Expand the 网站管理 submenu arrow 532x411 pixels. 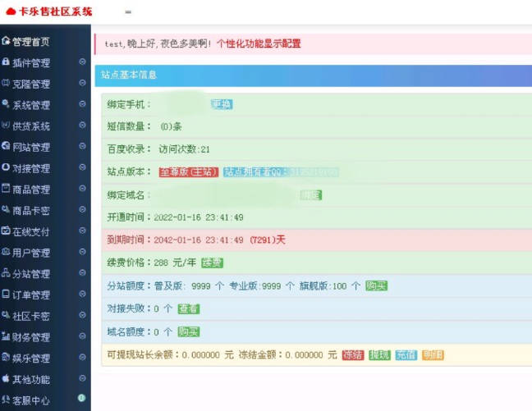[82, 146]
